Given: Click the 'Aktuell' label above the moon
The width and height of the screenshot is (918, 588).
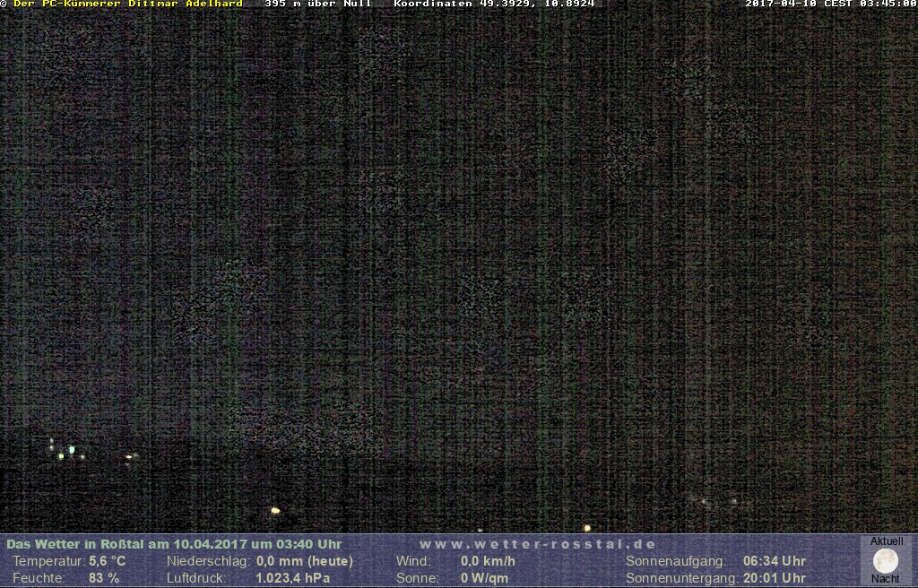Looking at the screenshot, I should 886,541.
